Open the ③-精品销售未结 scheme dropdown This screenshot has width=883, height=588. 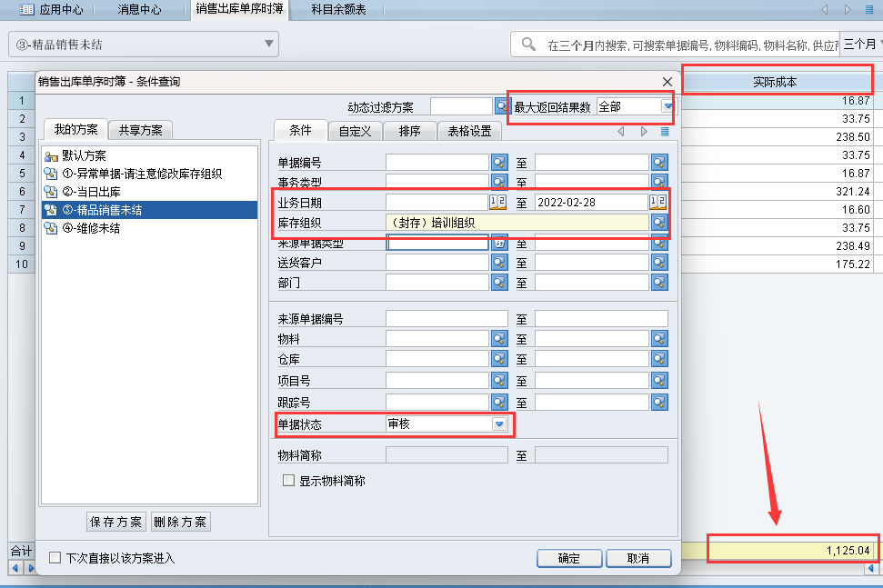point(270,44)
